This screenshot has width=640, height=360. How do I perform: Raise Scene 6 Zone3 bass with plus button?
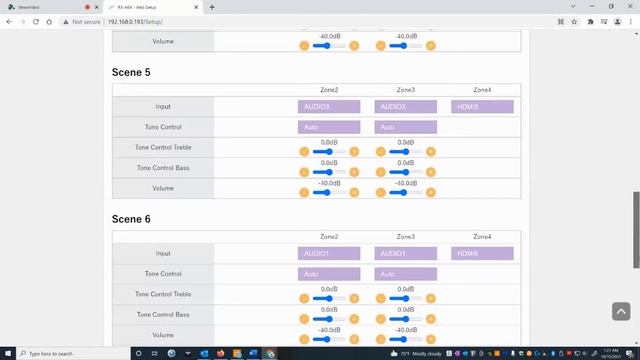(431, 319)
